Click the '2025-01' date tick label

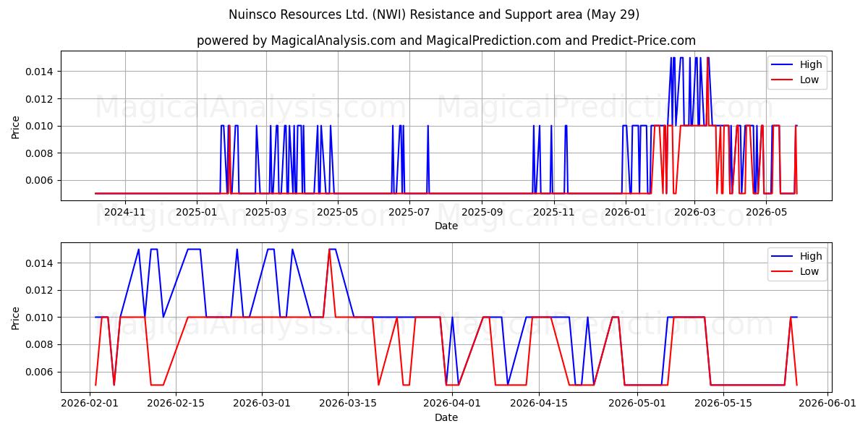197,212
